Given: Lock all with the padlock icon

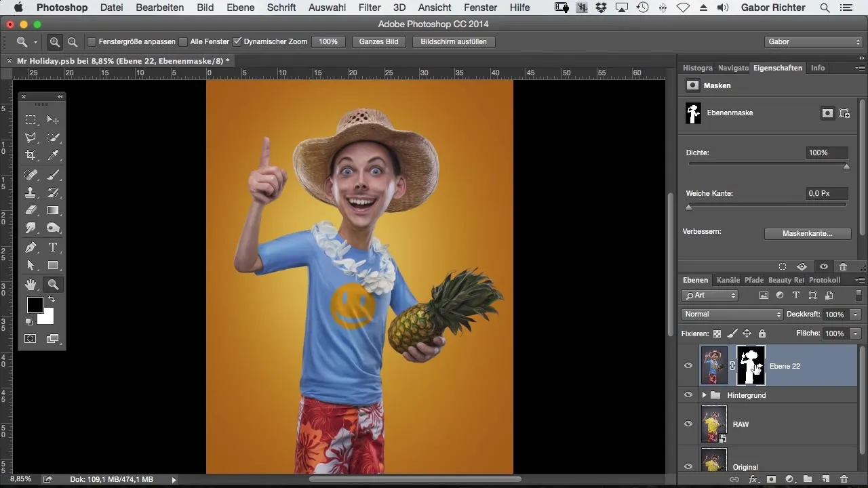Looking at the screenshot, I should 762,333.
